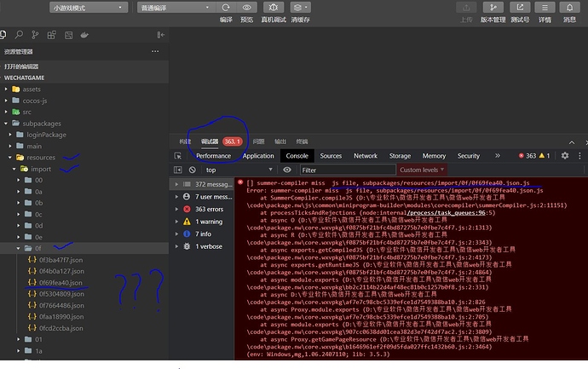Switch to the Security tab
The height and width of the screenshot is (369, 588).
469,156
